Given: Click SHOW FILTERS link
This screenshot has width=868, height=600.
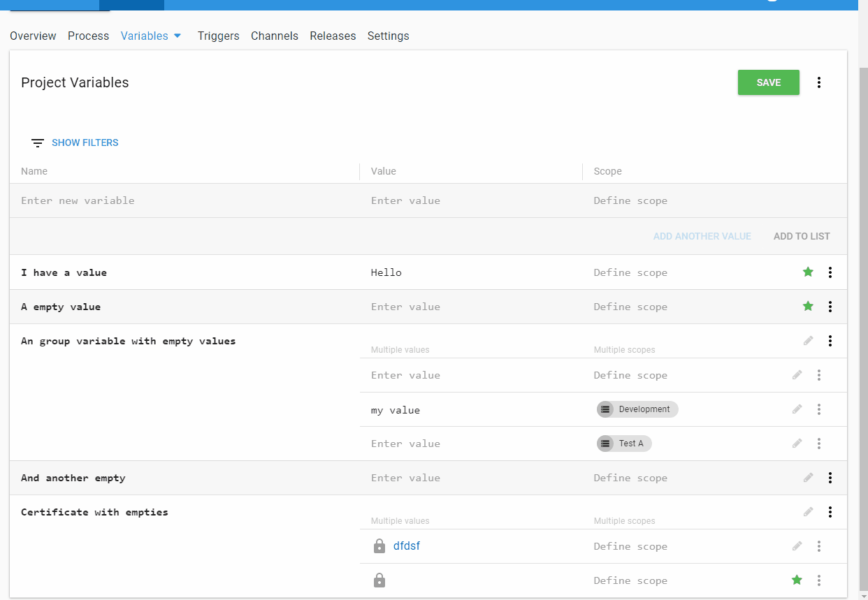Looking at the screenshot, I should click(85, 142).
